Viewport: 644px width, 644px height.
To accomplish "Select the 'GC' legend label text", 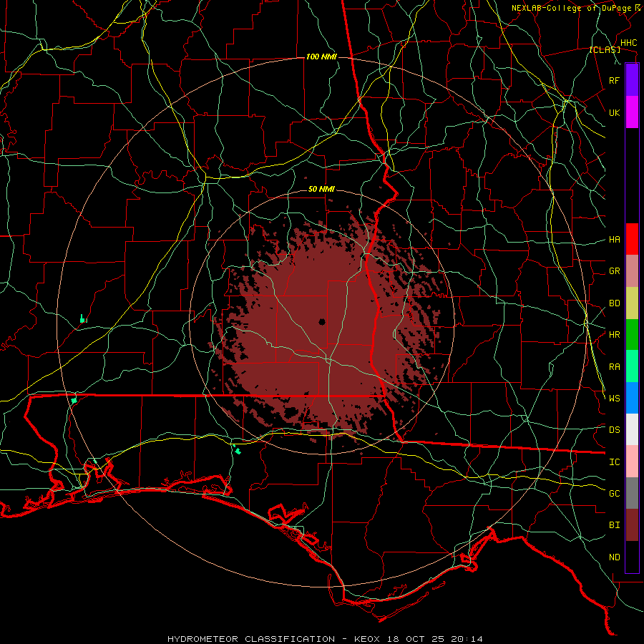I will (614, 494).
